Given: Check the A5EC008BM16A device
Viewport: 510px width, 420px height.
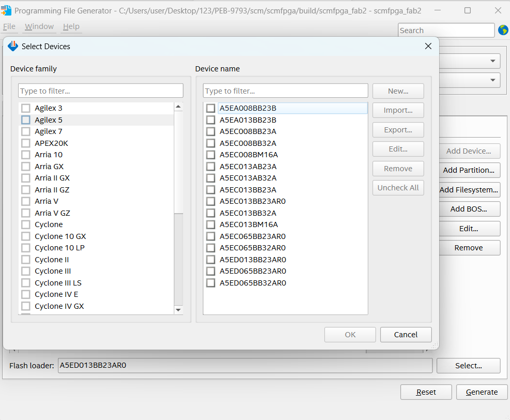Looking at the screenshot, I should tap(211, 155).
